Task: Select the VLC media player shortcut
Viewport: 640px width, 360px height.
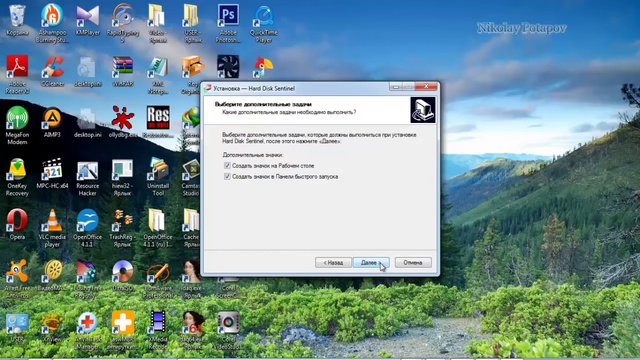Action: [x=52, y=228]
